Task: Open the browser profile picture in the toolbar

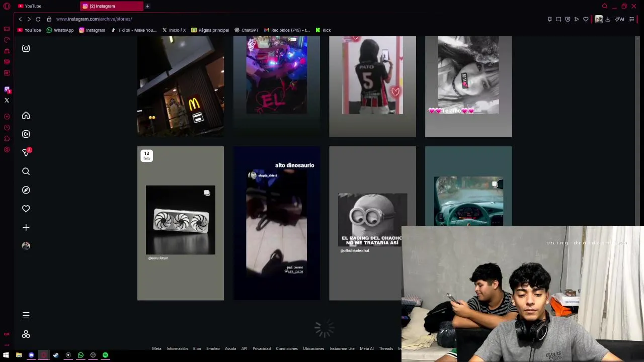Action: pos(598,19)
